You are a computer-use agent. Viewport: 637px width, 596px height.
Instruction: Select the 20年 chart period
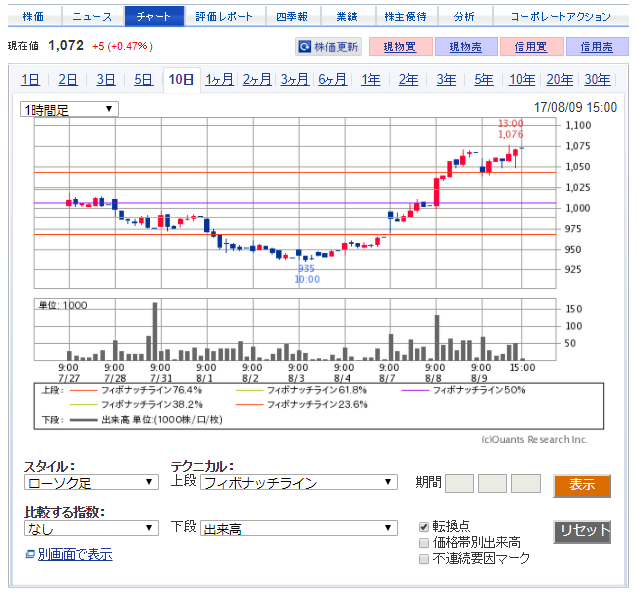point(560,79)
